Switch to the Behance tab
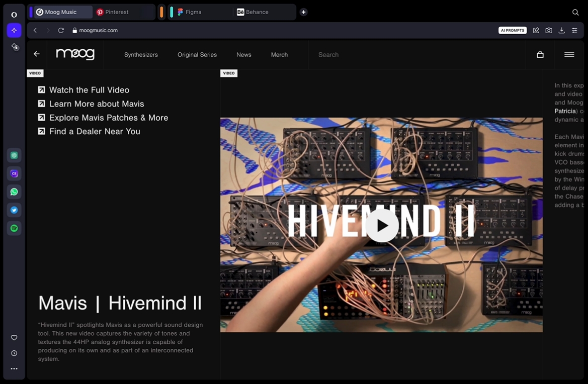Viewport: 588px width, 384px height. (x=264, y=12)
